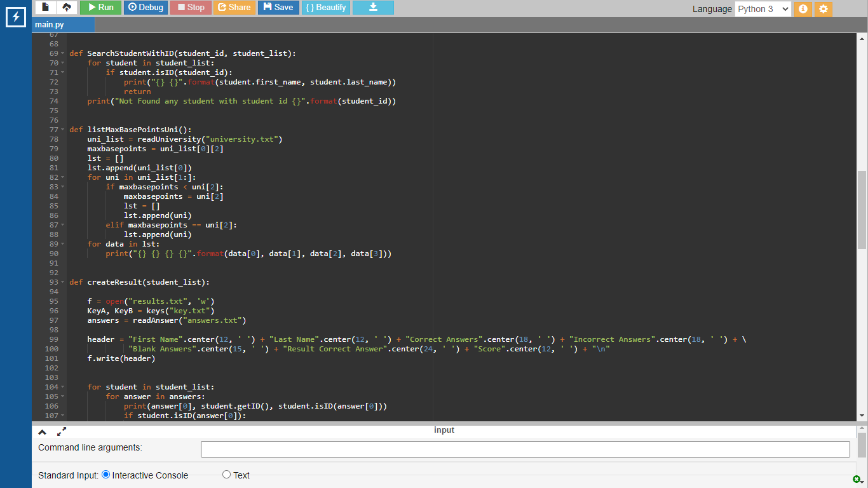Screen dimensions: 868x488
Task: Switch to the main.py tab
Action: click(x=50, y=25)
